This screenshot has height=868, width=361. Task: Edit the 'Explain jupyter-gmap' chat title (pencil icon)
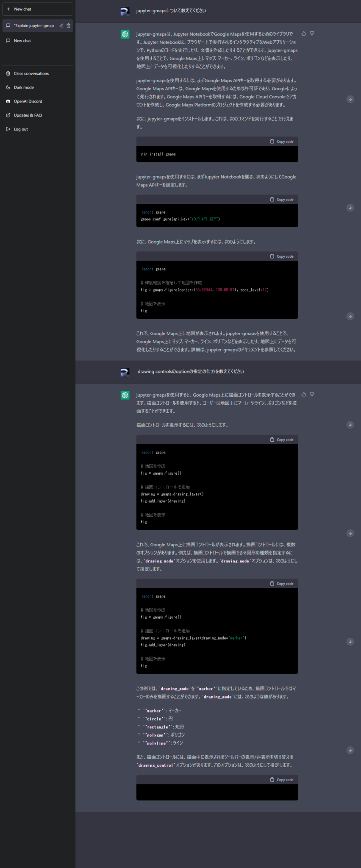(x=61, y=25)
